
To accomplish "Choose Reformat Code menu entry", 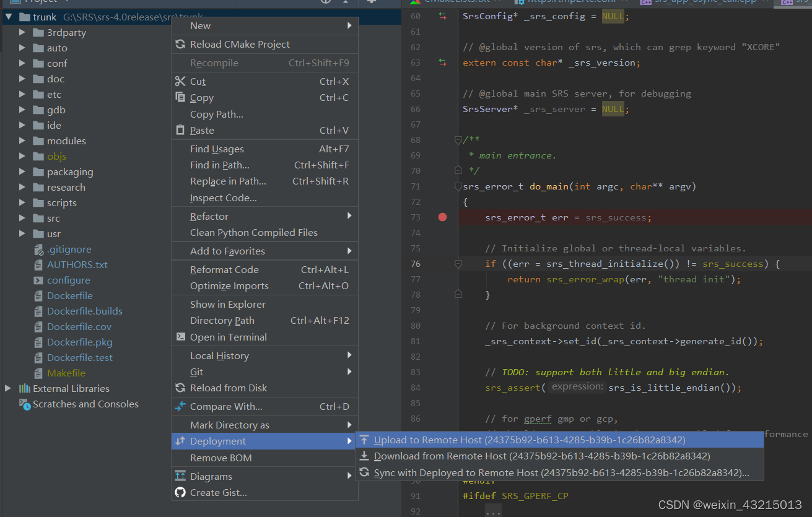I will coord(265,269).
